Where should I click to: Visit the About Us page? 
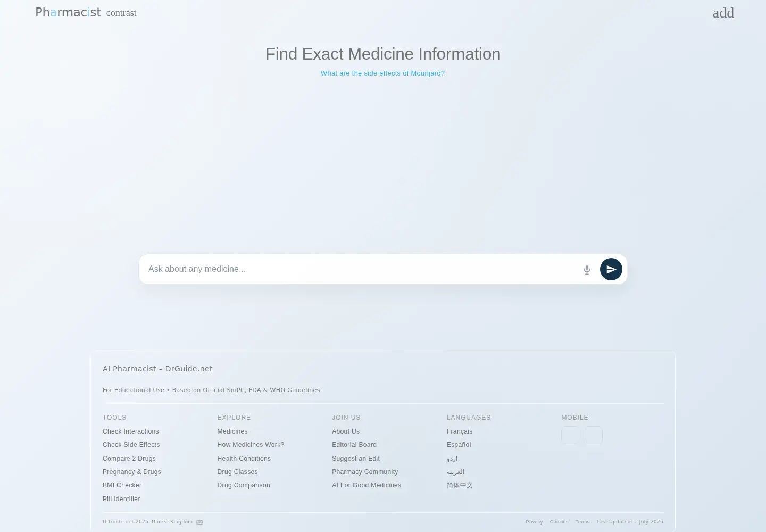point(346,431)
